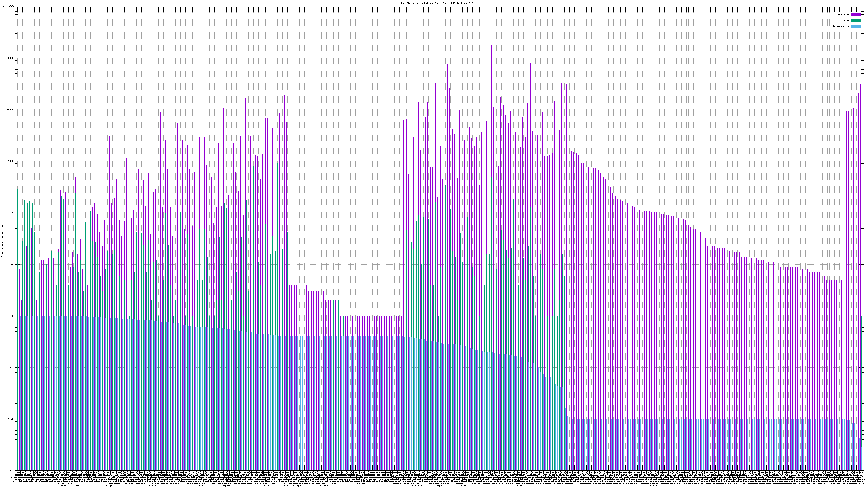Click the 0.1 y-axis tick label
Viewport: 868px width, 488px height.
click(12, 367)
